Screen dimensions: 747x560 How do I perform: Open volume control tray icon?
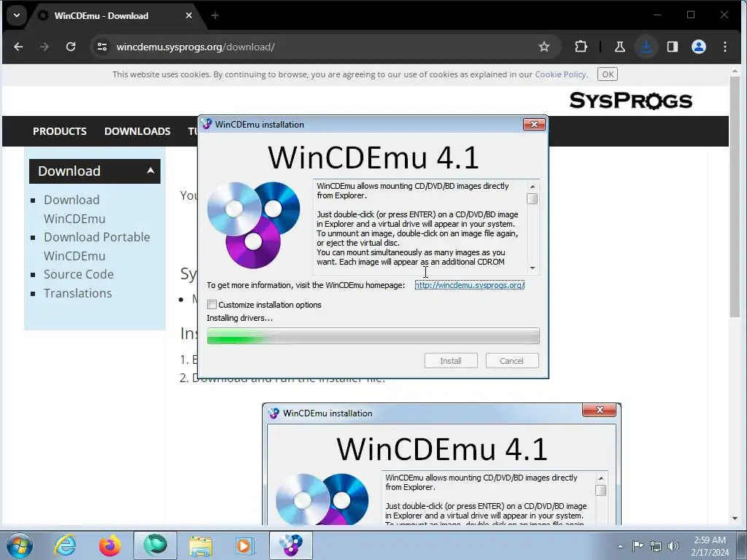point(673,546)
